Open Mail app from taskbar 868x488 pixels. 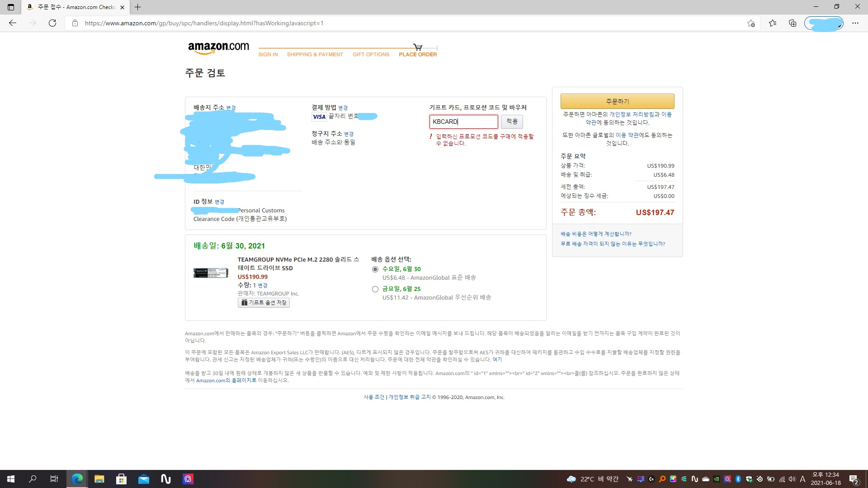click(144, 479)
